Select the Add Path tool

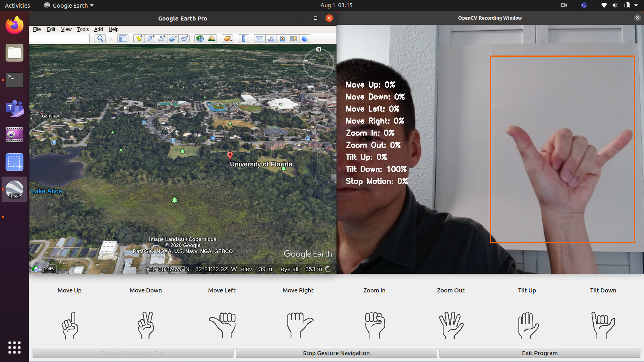[x=161, y=39]
